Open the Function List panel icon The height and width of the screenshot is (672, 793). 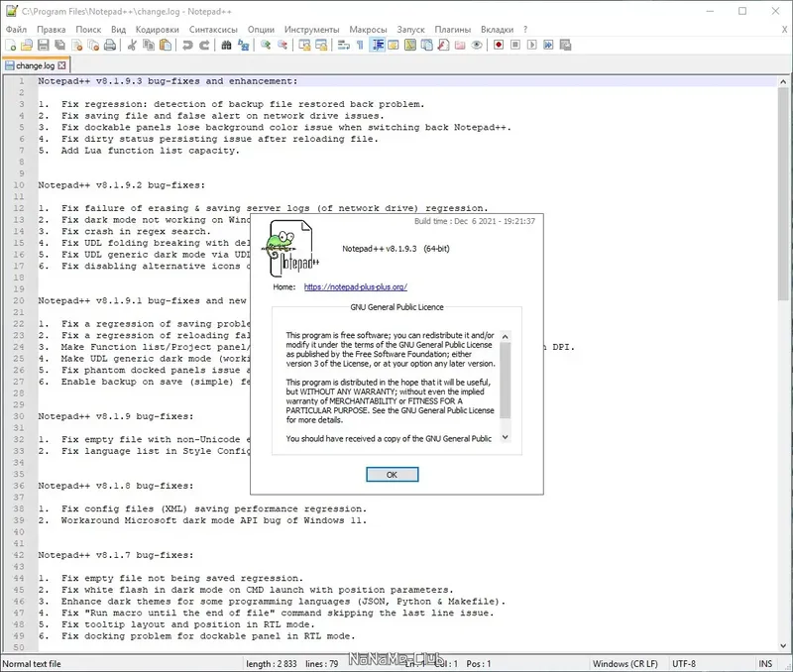[443, 46]
